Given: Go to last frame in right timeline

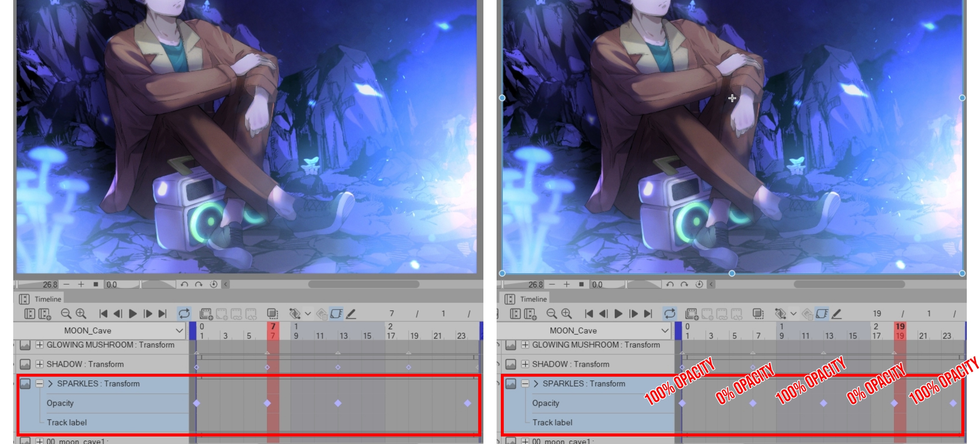Looking at the screenshot, I should (x=648, y=313).
